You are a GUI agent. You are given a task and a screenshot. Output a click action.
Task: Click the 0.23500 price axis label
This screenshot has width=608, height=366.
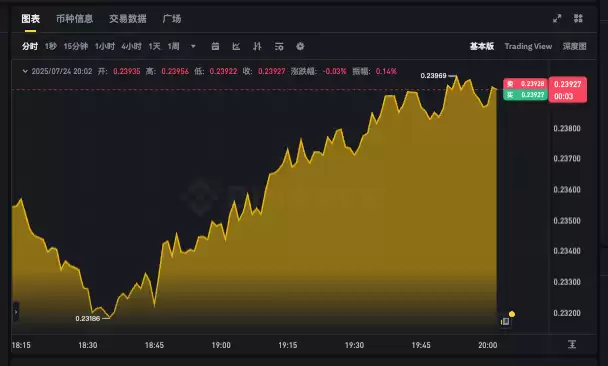(567, 221)
